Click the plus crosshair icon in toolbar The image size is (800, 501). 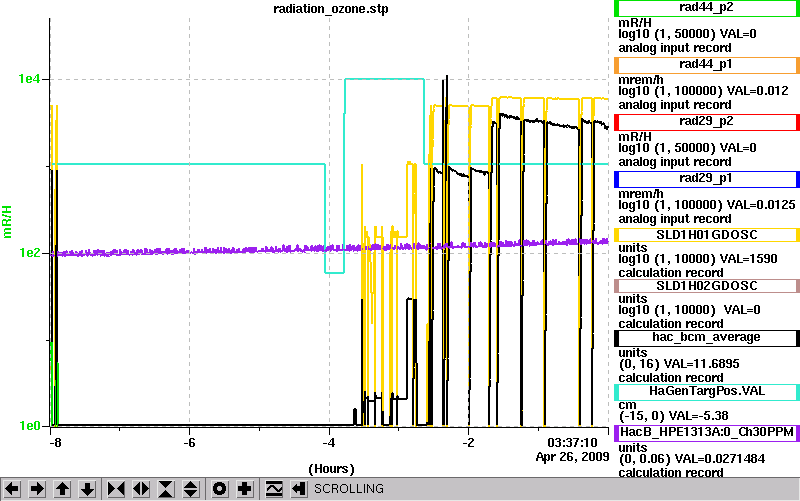click(245, 489)
